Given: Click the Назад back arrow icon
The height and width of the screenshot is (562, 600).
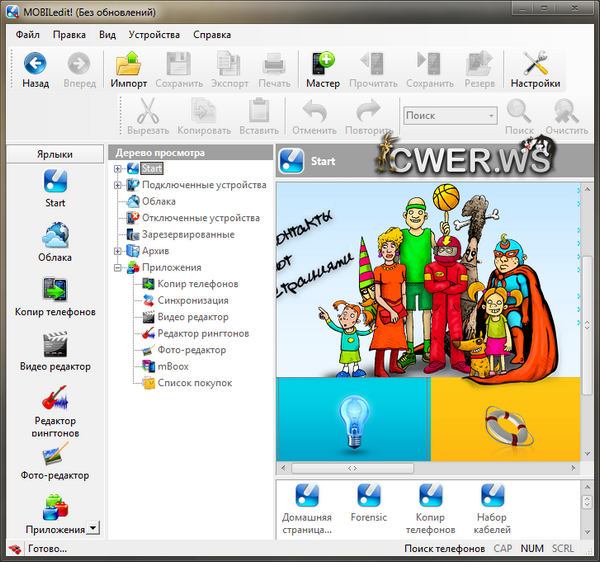Looking at the screenshot, I should (35, 63).
